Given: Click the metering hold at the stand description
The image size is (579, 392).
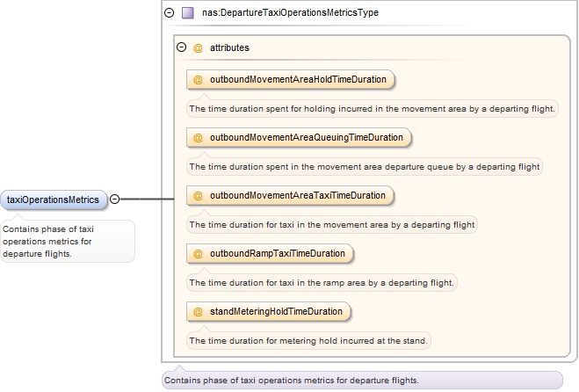Looking at the screenshot, I should (309, 340).
